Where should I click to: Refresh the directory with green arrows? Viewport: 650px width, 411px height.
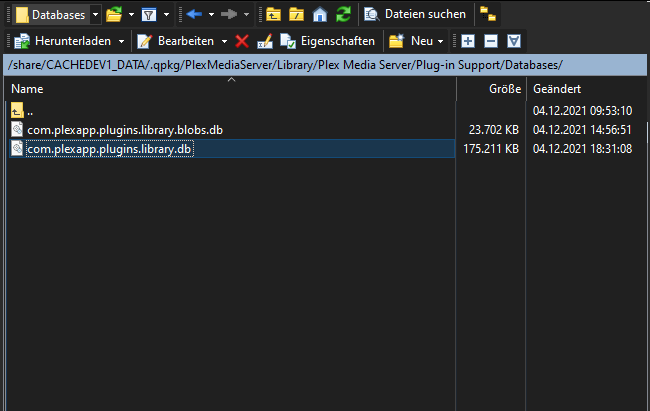(343, 15)
